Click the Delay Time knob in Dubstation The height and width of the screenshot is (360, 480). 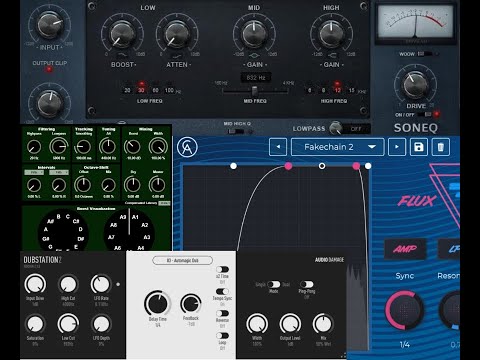click(x=157, y=303)
